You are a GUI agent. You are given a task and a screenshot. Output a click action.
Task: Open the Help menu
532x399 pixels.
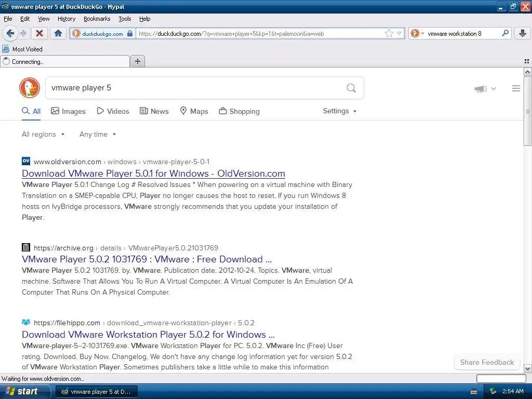(x=144, y=19)
